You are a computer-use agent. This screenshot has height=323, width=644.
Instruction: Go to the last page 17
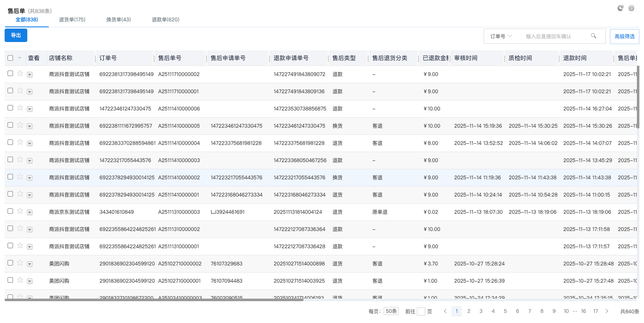595,311
